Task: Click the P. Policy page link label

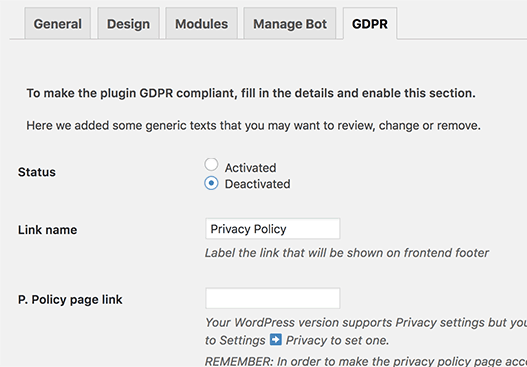Action: pos(70,299)
